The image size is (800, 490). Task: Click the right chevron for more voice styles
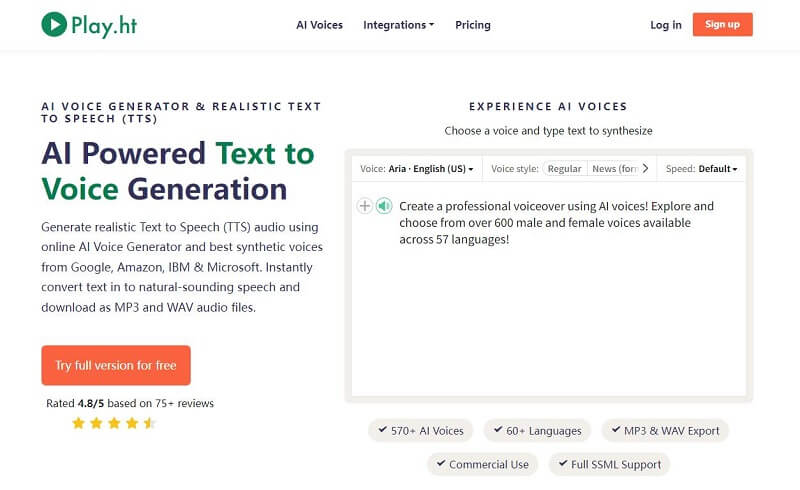[x=645, y=168]
